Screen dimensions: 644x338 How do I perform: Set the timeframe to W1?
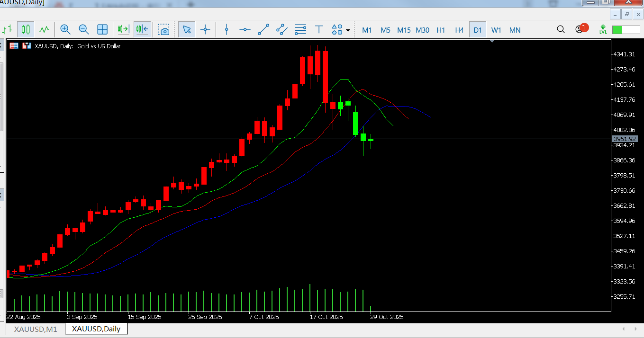(x=496, y=30)
